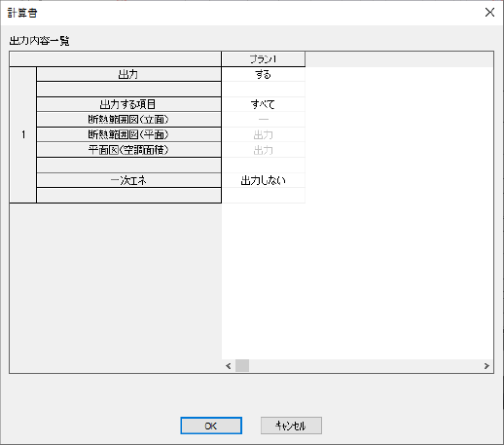
Task: Click the horizontal scrollbar thumb
Action: (242, 366)
